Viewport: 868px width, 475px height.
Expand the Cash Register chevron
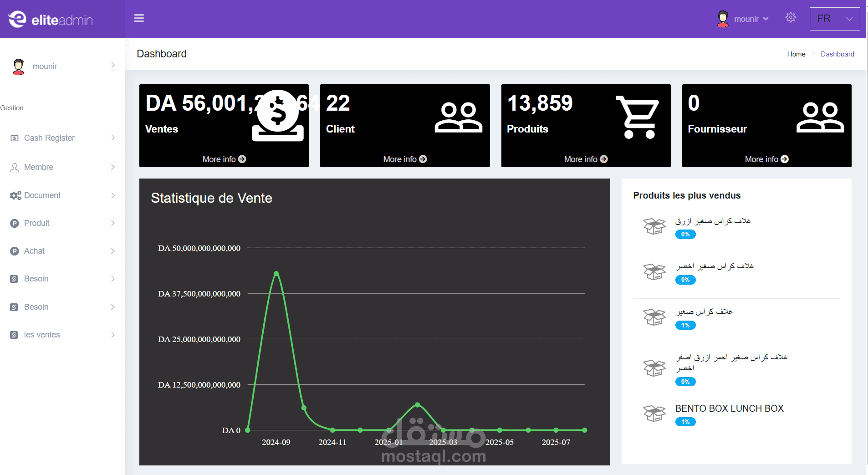pyautogui.click(x=113, y=138)
